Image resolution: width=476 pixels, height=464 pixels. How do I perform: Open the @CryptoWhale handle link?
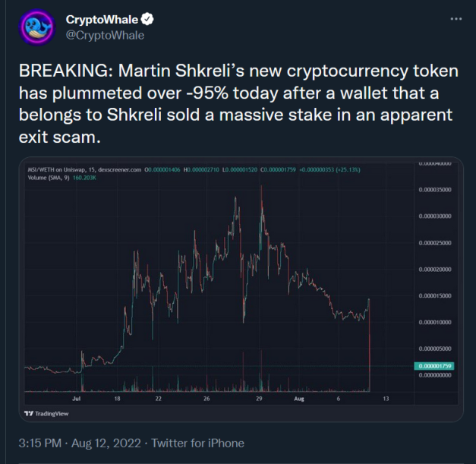pos(105,35)
